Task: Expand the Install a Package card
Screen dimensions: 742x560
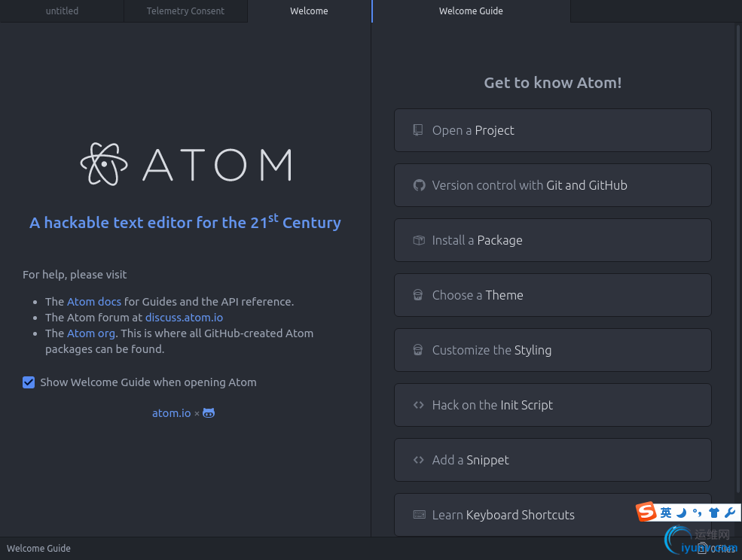Action: (553, 240)
